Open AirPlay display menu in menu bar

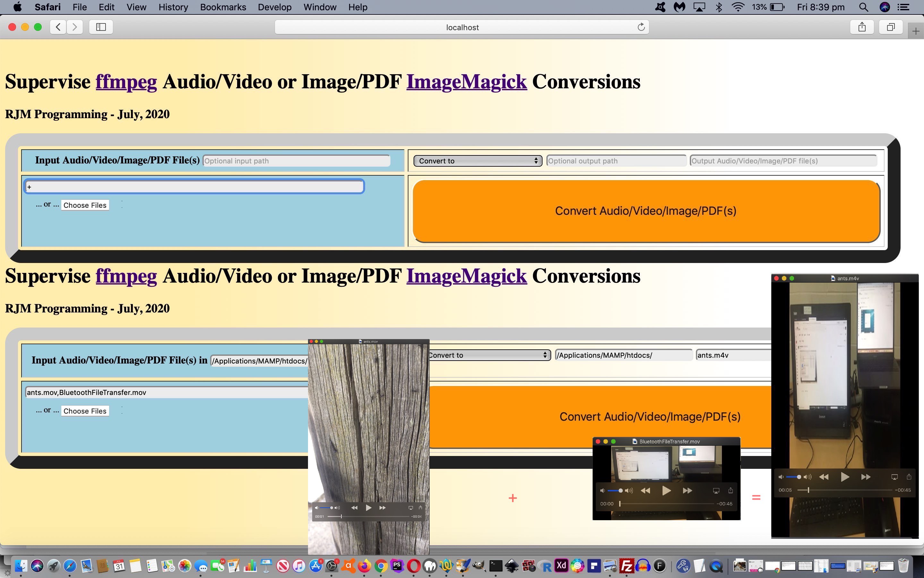point(699,7)
